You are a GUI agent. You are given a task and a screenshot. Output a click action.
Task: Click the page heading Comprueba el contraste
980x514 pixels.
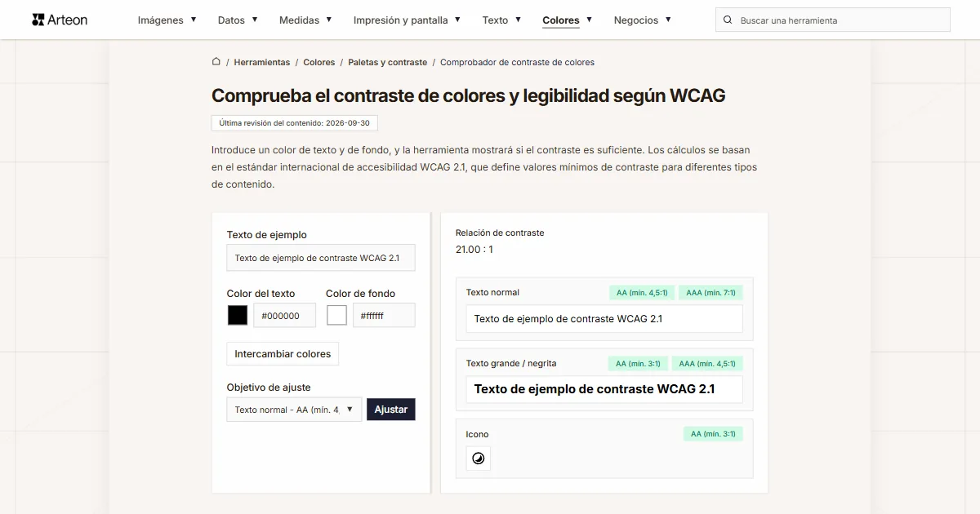point(468,95)
